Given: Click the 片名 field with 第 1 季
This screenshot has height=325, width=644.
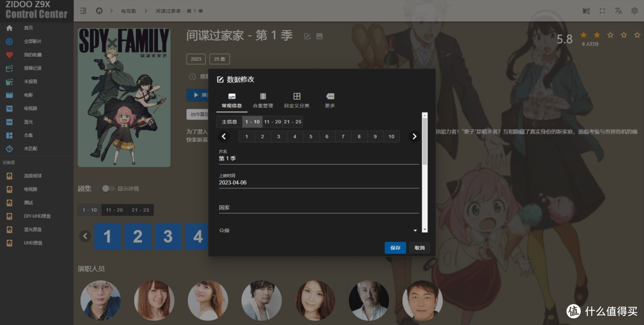Looking at the screenshot, I should click(318, 157).
